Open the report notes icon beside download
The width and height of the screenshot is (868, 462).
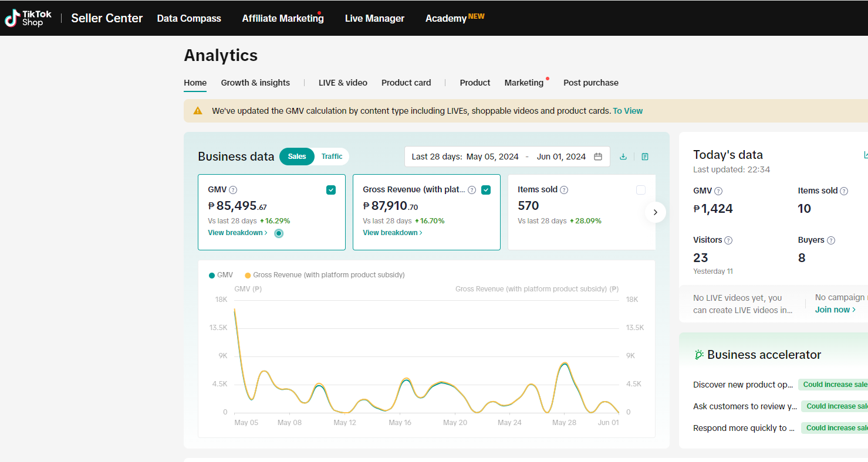[x=645, y=157]
